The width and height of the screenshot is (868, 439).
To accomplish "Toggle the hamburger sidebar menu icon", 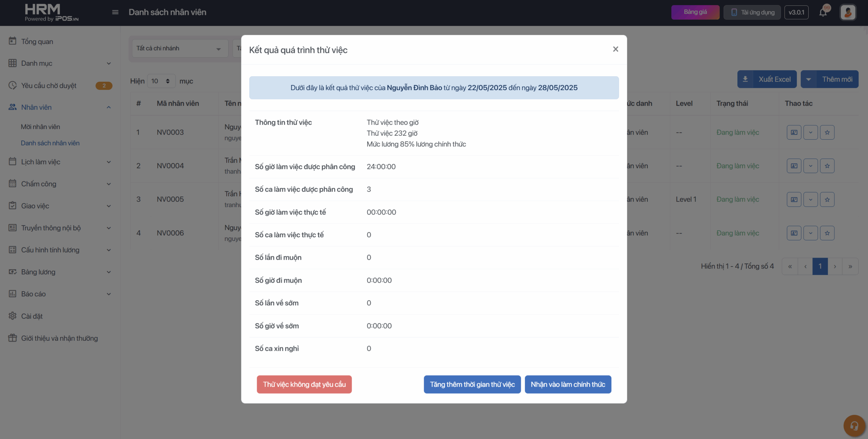I will pyautogui.click(x=115, y=13).
